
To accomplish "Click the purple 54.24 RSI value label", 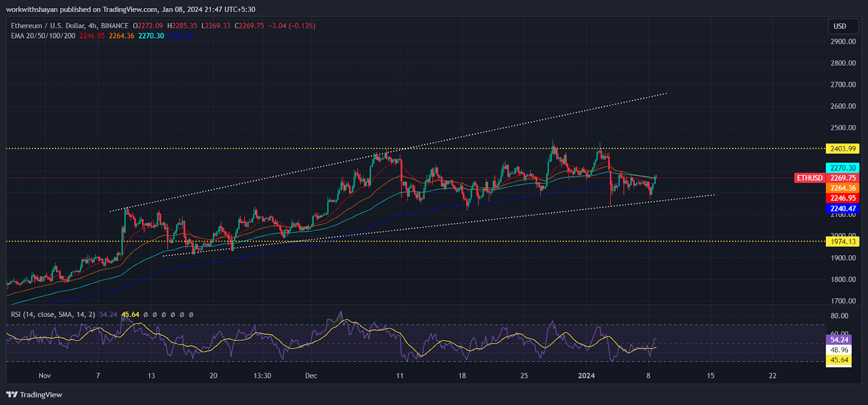I will coord(839,340).
